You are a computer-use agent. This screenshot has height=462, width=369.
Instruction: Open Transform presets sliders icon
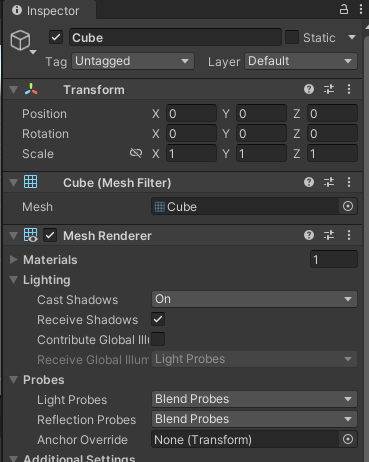point(329,89)
